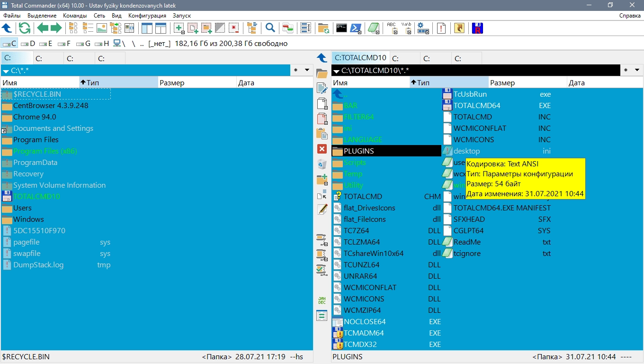Select drive G button

coord(83,44)
